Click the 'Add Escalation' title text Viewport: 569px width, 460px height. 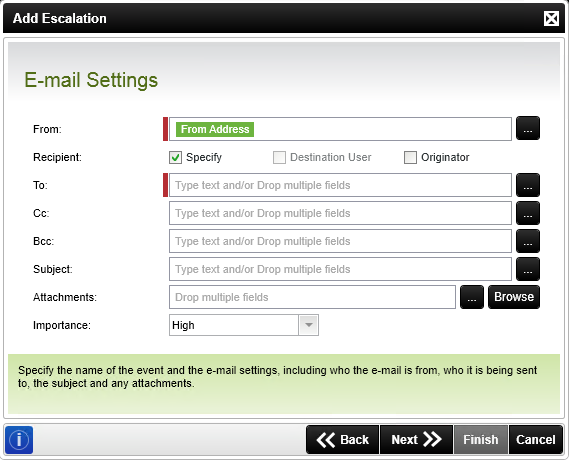coord(60,18)
